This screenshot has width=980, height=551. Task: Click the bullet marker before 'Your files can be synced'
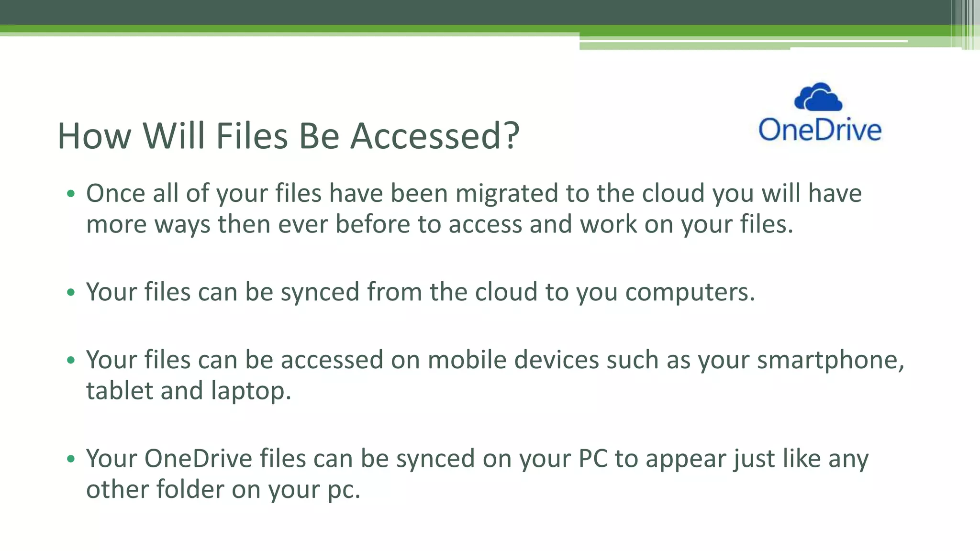pyautogui.click(x=71, y=292)
